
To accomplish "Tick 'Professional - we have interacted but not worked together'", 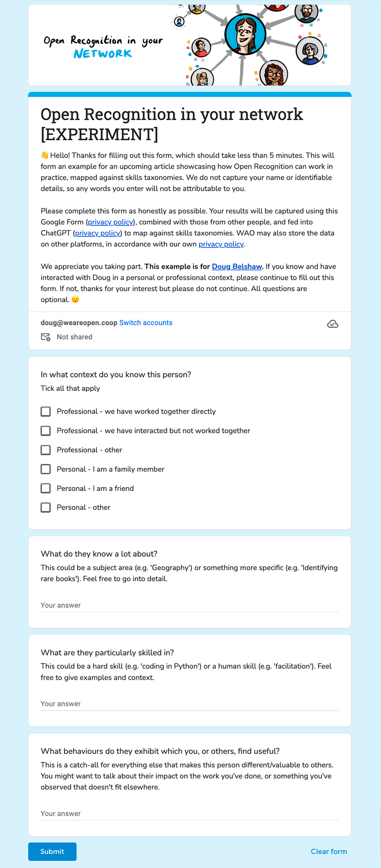I will 45,430.
